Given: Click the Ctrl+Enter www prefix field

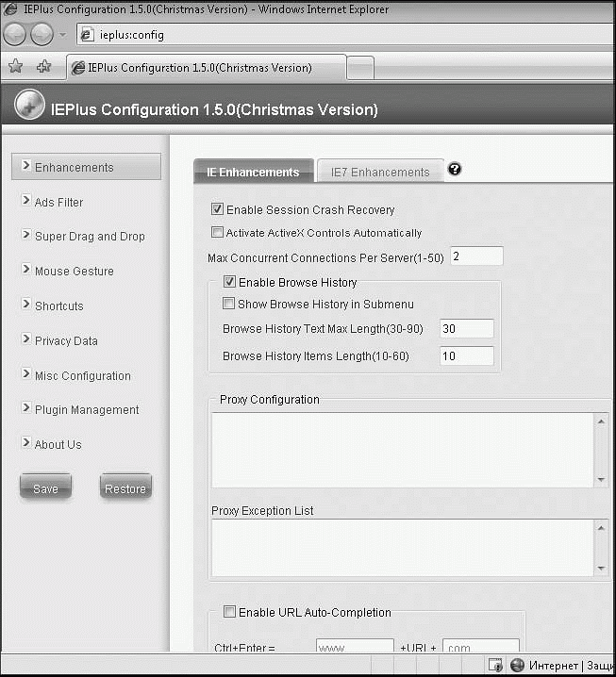Looking at the screenshot, I should 355,646.
